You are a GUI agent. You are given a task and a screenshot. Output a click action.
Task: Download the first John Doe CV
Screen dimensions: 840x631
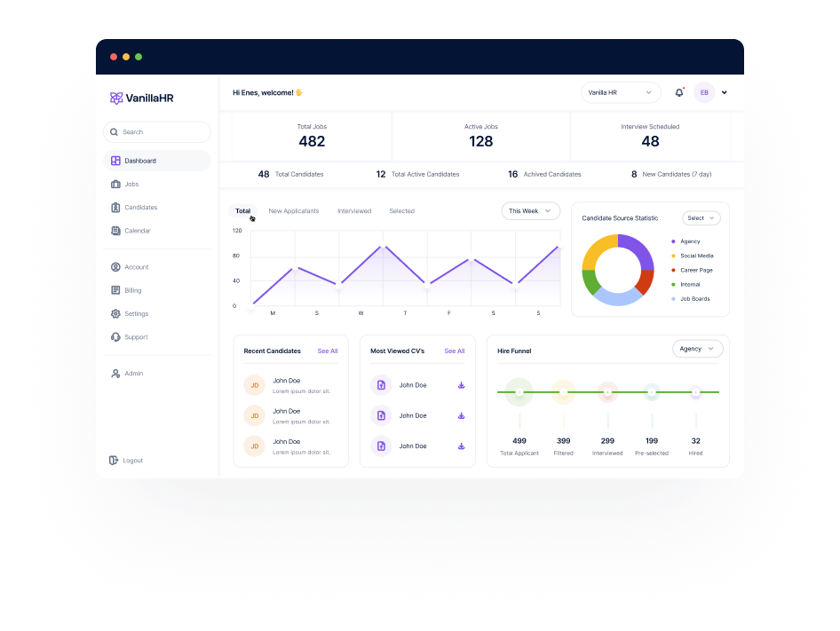[x=461, y=385]
